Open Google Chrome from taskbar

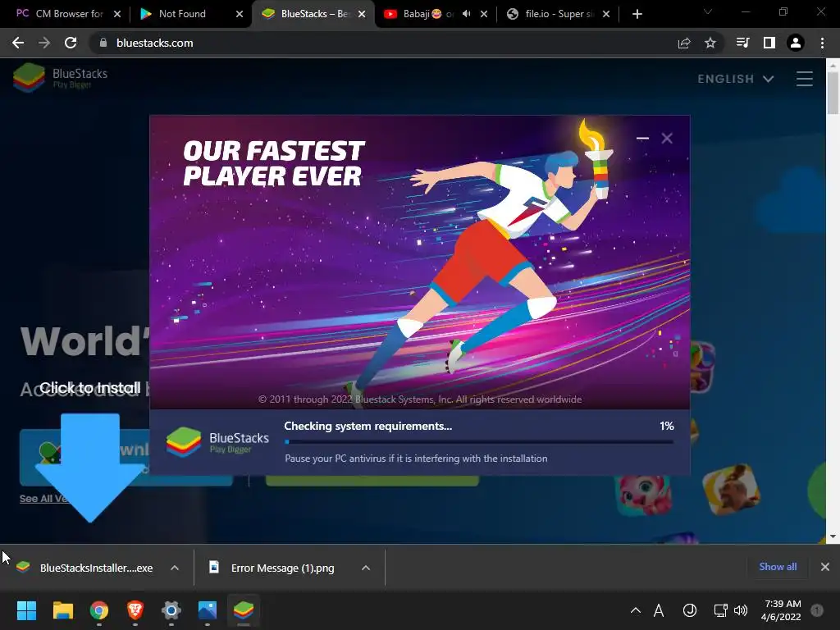[99, 610]
